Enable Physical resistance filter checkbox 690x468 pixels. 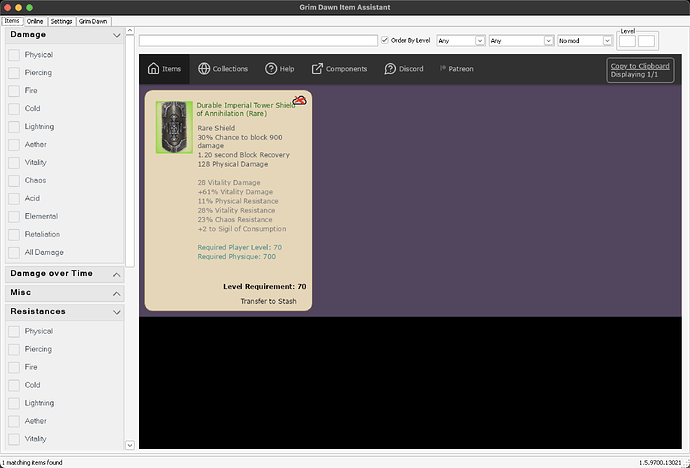14,332
